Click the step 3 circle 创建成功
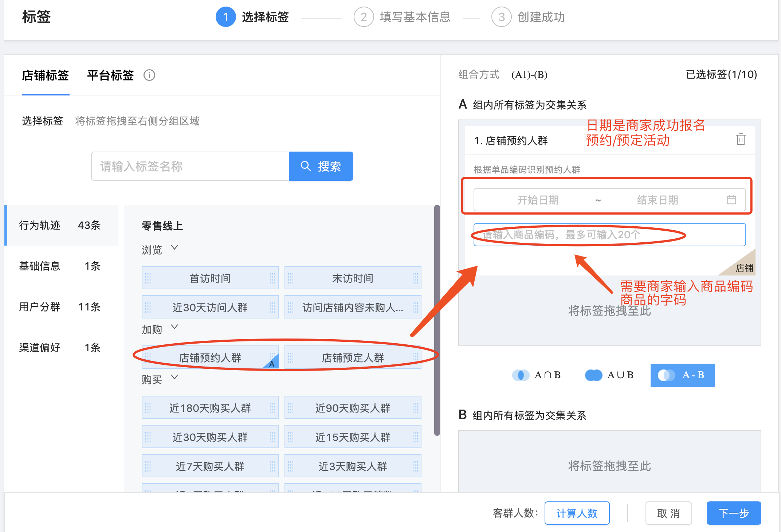781x532 pixels. click(501, 17)
